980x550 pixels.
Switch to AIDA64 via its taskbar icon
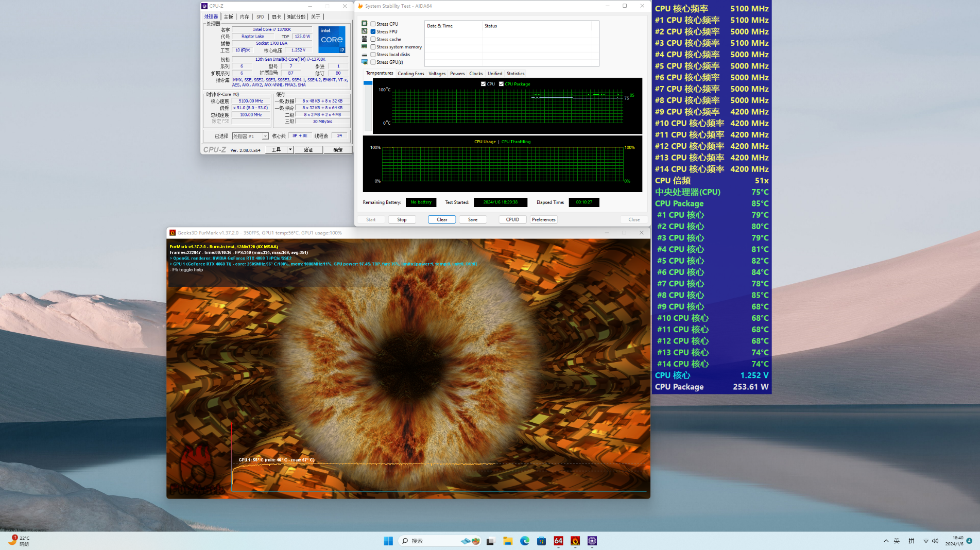(558, 541)
